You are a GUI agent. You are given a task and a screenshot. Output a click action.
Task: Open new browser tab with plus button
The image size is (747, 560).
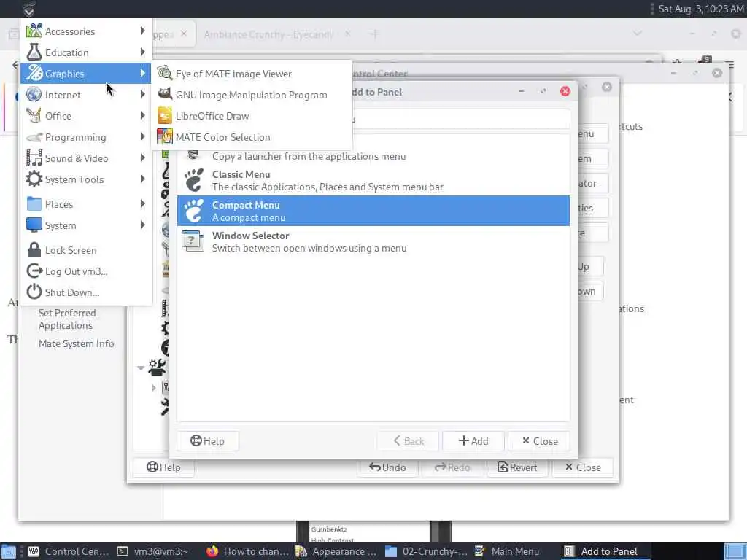click(x=375, y=34)
